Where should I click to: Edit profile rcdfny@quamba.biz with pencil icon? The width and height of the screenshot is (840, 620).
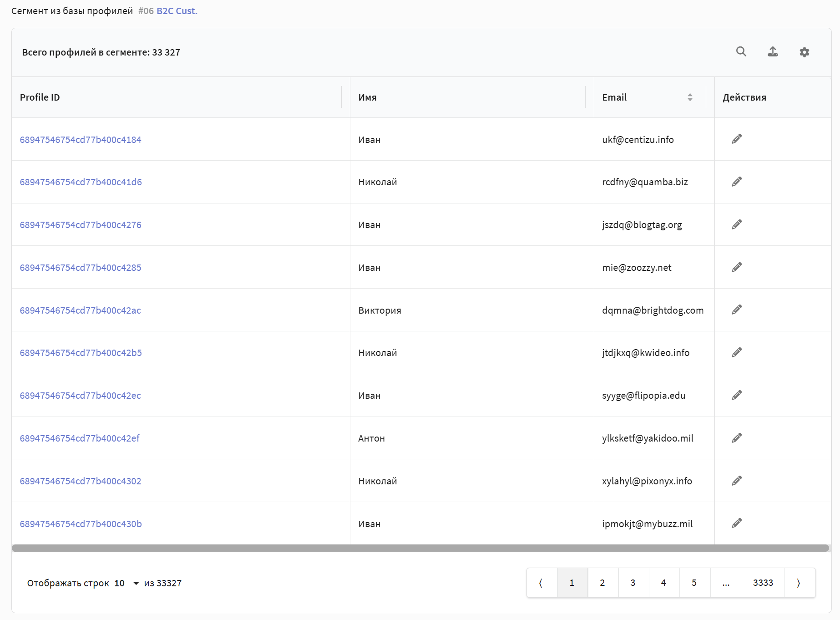coord(737,182)
